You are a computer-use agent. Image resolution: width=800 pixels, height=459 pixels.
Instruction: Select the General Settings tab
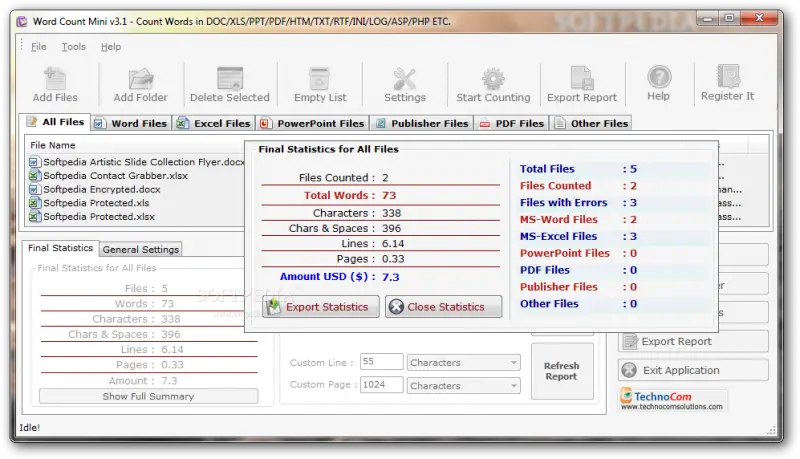point(141,249)
